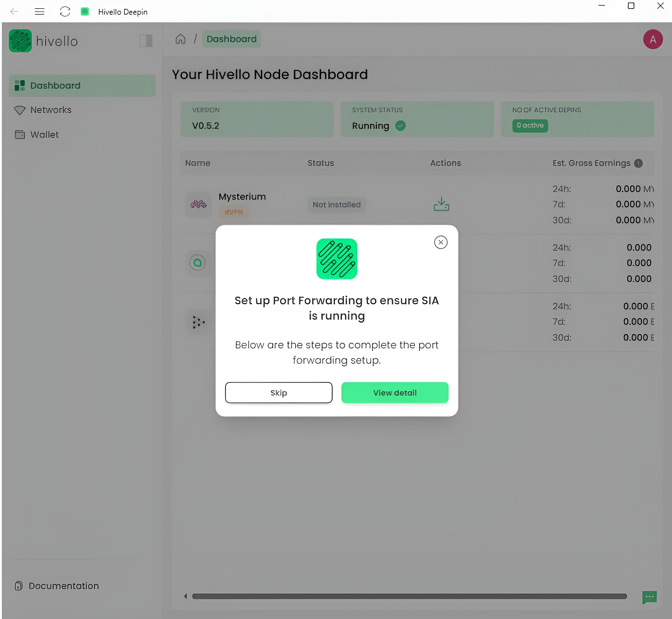The image size is (672, 619).
Task: Click the Est. Gross Earnings header
Action: coord(591,163)
